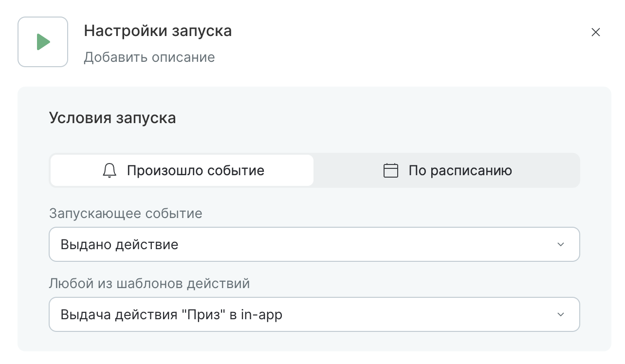Click the Запускающее событие label
Image resolution: width=625 pixels, height=364 pixels.
pyautogui.click(x=126, y=214)
